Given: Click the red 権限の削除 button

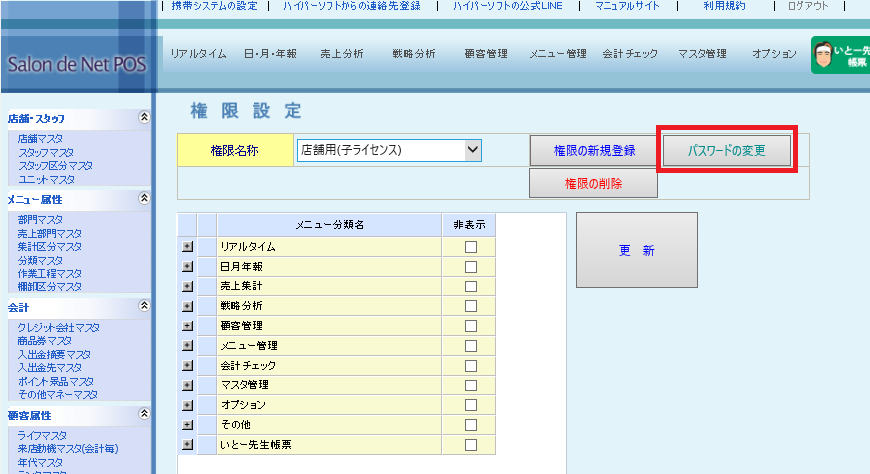Looking at the screenshot, I should click(x=593, y=183).
